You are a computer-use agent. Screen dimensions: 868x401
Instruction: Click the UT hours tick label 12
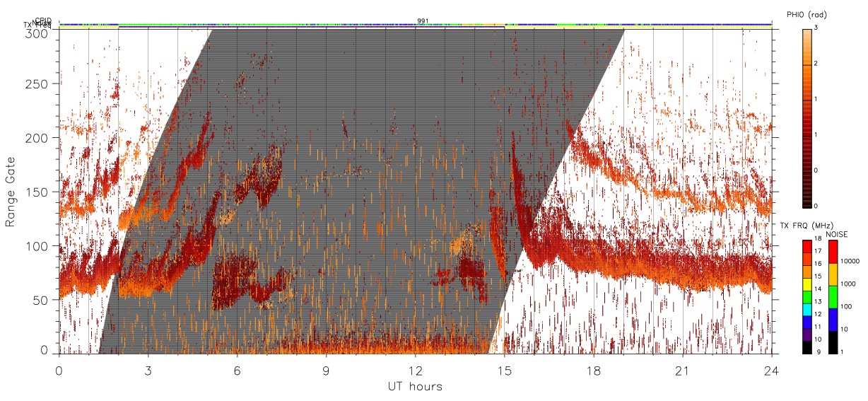point(416,371)
